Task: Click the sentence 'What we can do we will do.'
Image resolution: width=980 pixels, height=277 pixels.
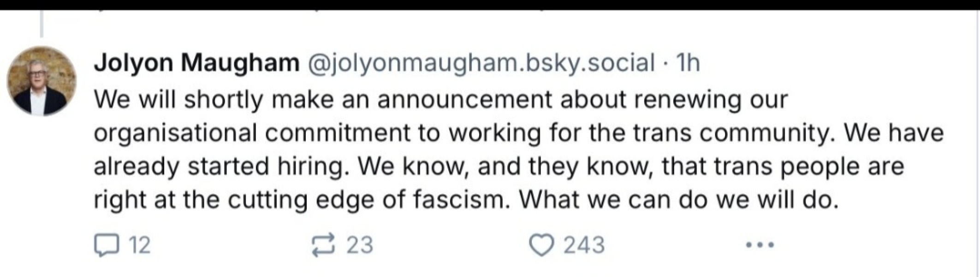Action: (678, 200)
